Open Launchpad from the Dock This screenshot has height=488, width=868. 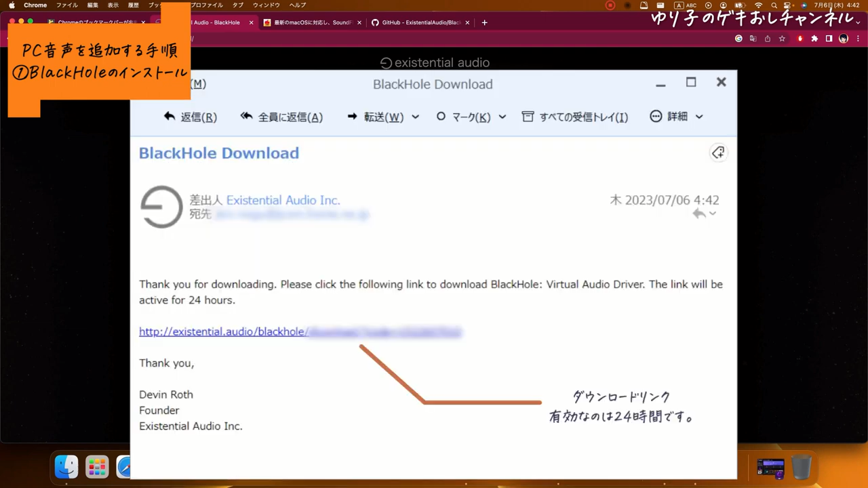coord(97,466)
